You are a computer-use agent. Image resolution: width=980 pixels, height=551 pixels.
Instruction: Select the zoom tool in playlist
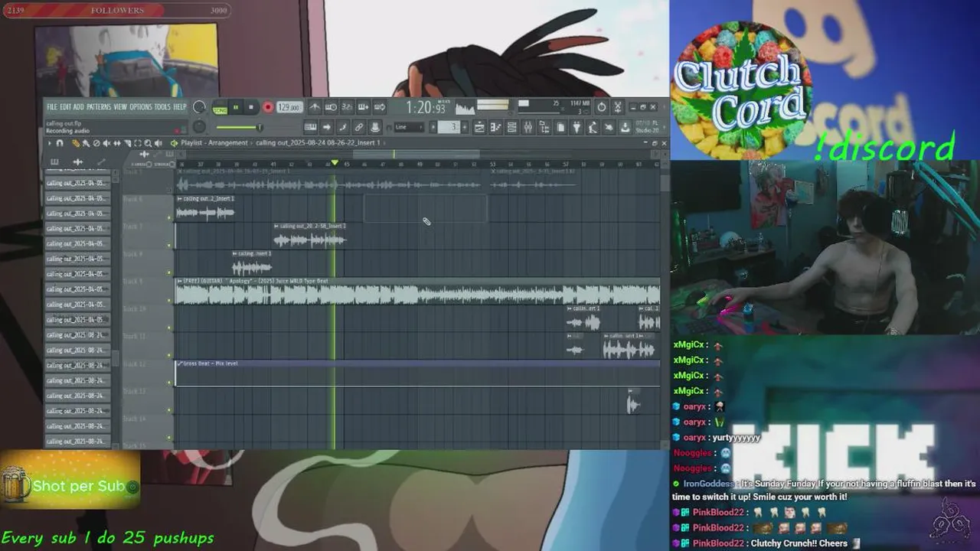pyautogui.click(x=148, y=143)
